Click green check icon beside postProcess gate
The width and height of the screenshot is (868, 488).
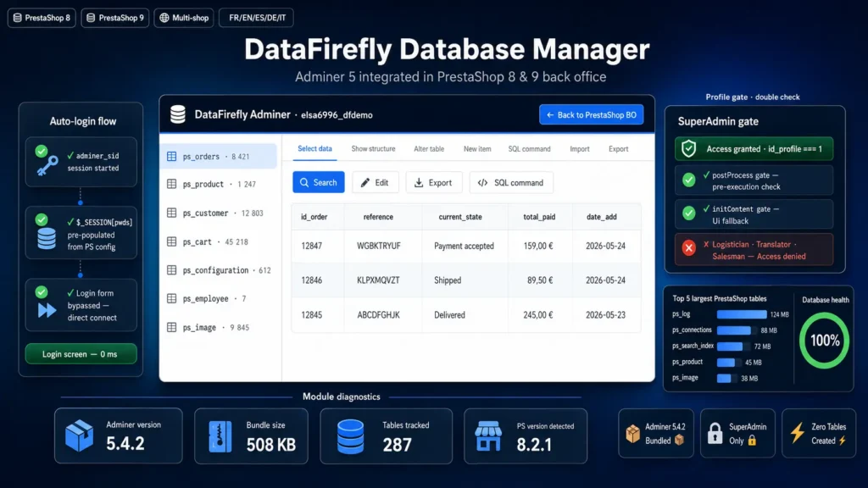click(688, 180)
